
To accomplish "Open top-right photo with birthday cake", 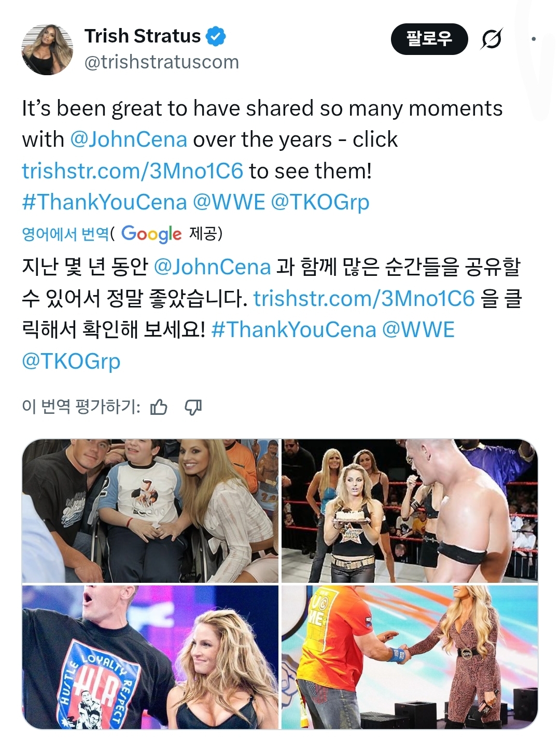I will pos(410,511).
